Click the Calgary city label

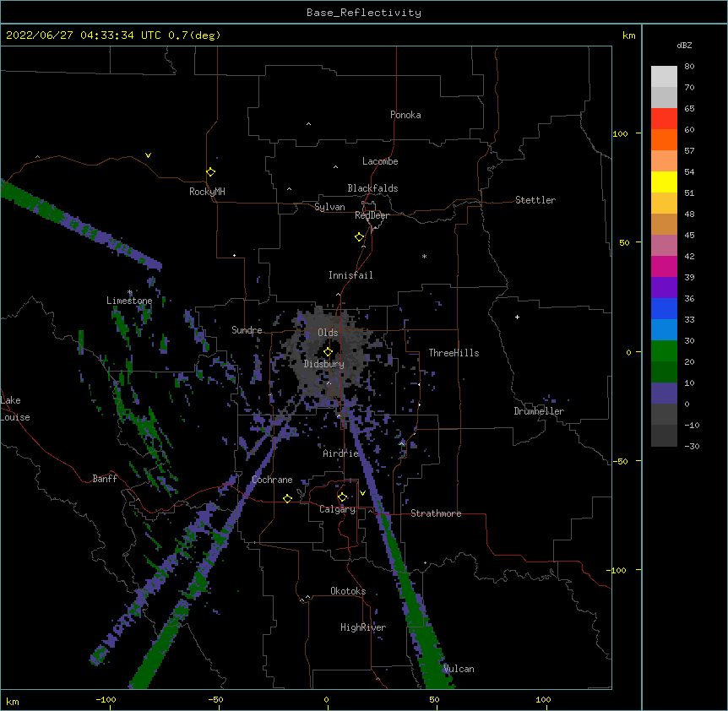click(338, 509)
